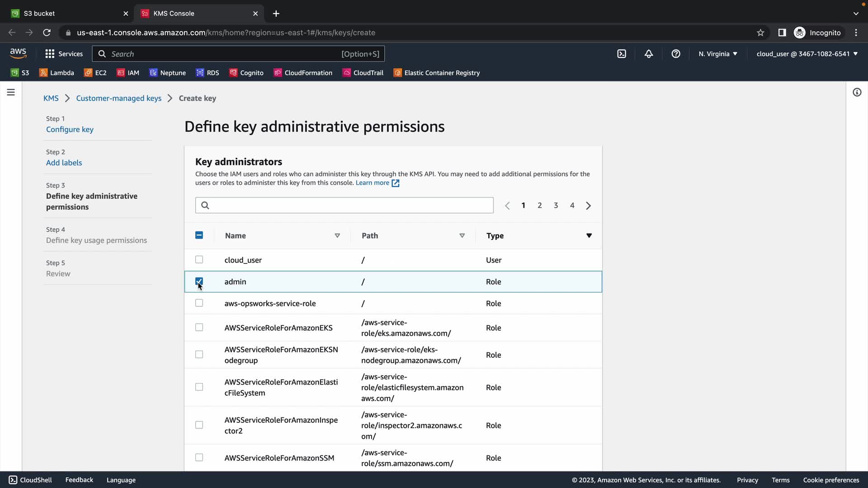The height and width of the screenshot is (488, 868).
Task: Switch to the S3 bucket browser tab
Action: 68,13
